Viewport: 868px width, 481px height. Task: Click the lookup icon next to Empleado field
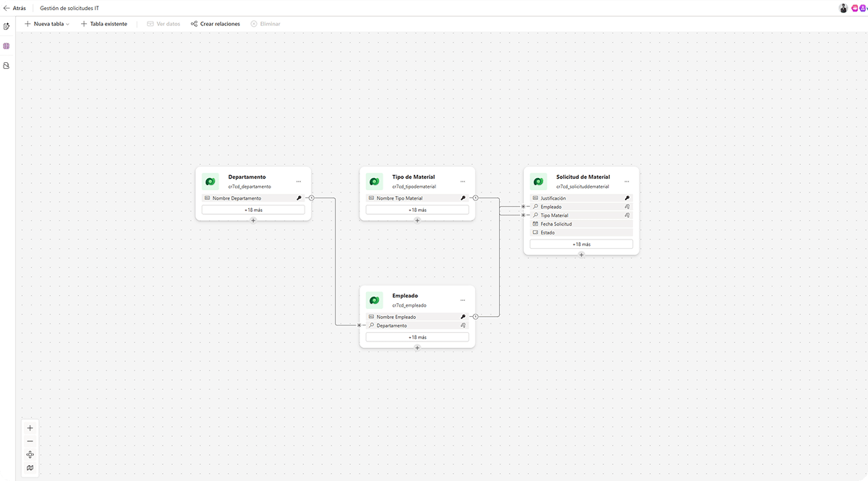(x=626, y=206)
